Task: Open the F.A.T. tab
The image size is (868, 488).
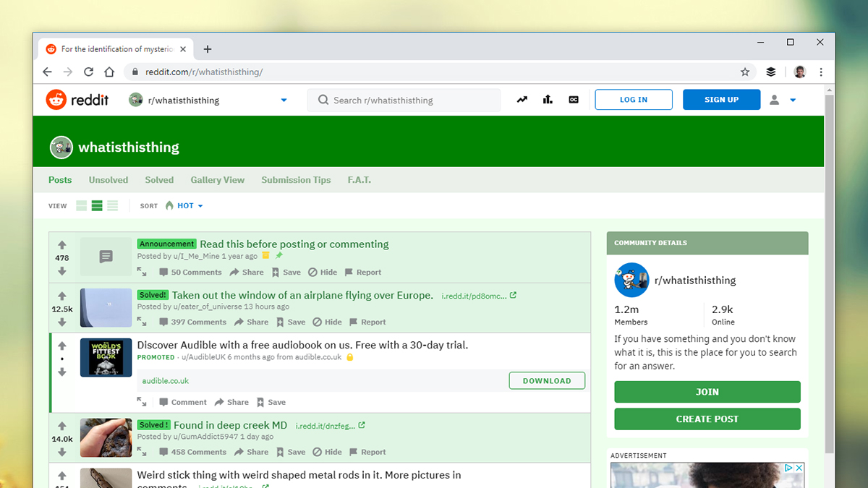Action: [359, 180]
